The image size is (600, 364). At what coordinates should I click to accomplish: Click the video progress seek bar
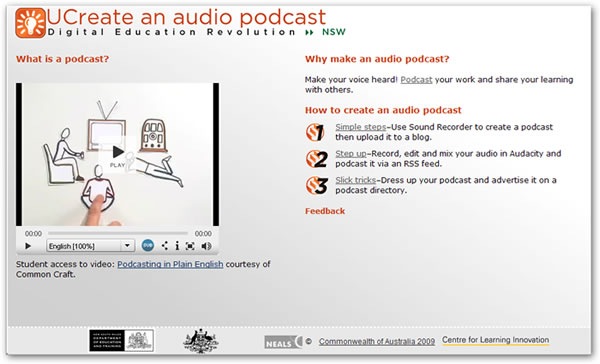(x=118, y=233)
